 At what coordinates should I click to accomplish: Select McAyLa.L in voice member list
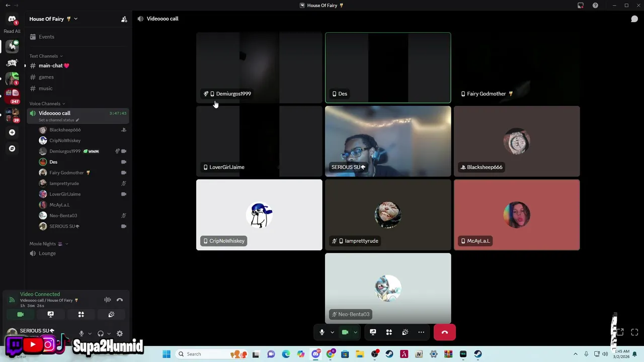83,205
